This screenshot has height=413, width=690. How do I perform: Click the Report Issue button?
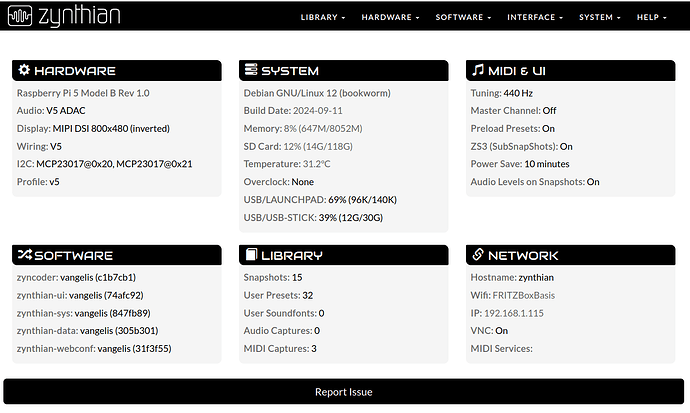tap(344, 391)
